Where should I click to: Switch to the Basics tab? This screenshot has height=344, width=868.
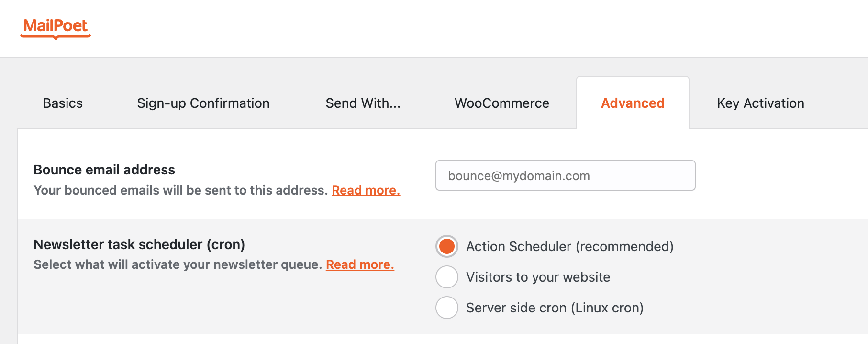point(63,103)
